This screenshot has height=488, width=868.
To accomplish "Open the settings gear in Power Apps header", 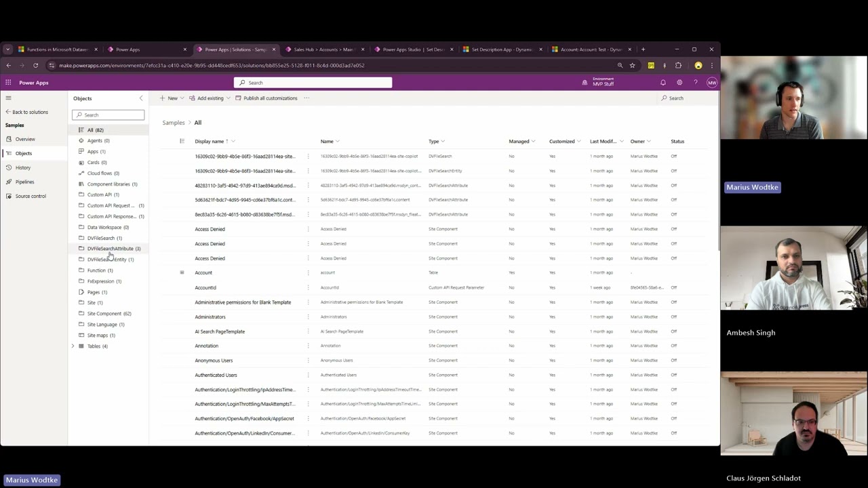I will coord(679,83).
